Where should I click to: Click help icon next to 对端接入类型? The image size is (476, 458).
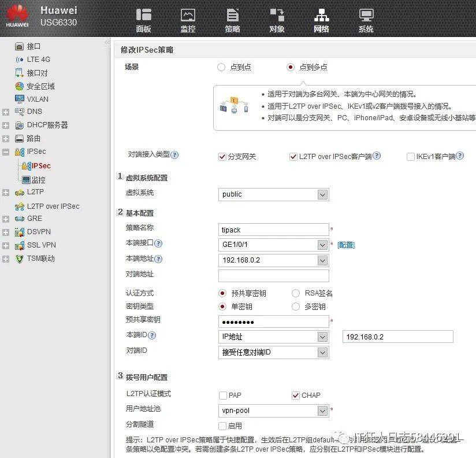point(174,155)
